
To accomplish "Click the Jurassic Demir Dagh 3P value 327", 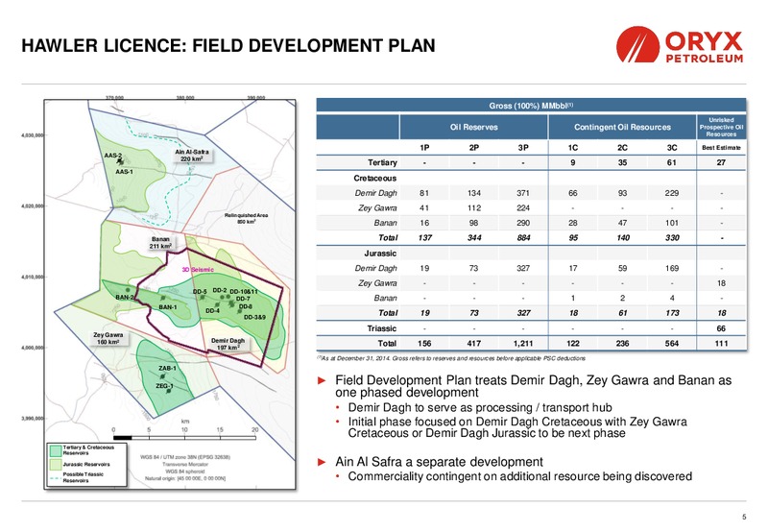I will [523, 268].
